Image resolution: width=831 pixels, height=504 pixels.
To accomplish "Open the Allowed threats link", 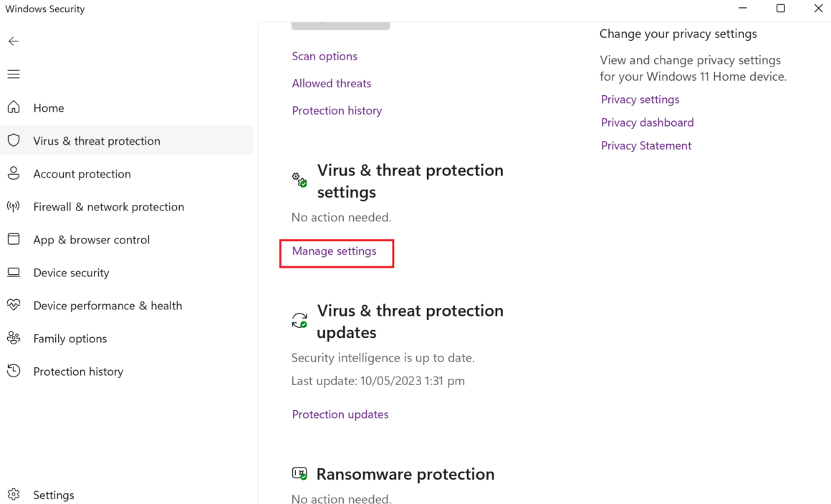I will click(332, 83).
